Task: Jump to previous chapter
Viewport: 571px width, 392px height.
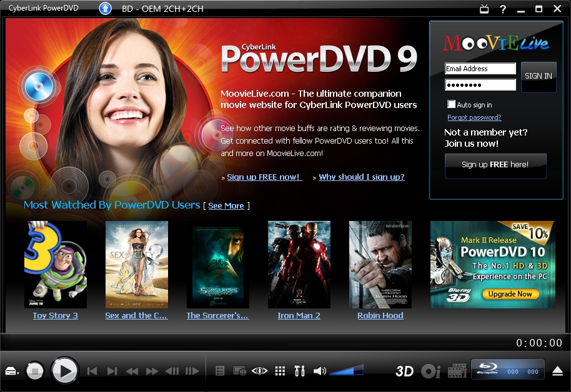Action: (92, 371)
